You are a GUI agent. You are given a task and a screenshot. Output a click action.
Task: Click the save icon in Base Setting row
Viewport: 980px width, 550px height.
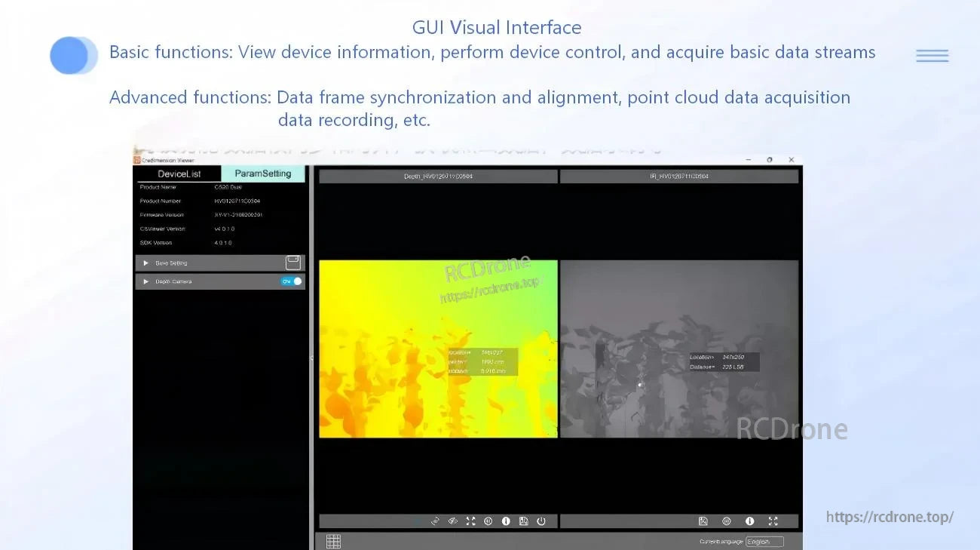coord(293,263)
